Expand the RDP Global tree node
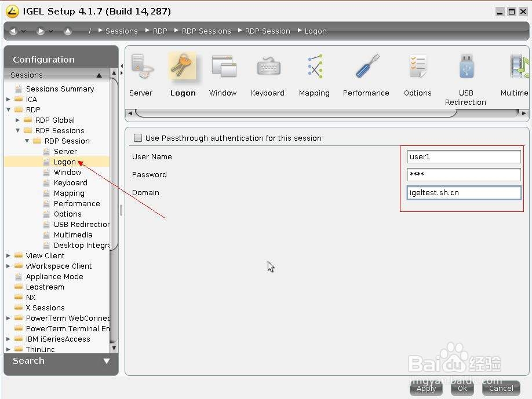The height and width of the screenshot is (399, 532). coord(17,120)
